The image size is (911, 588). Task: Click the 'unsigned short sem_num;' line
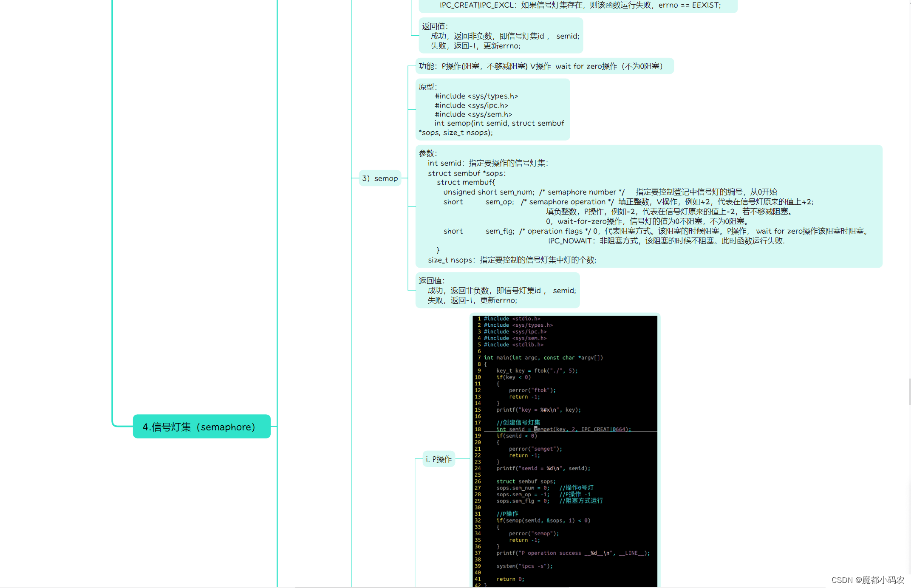610,192
